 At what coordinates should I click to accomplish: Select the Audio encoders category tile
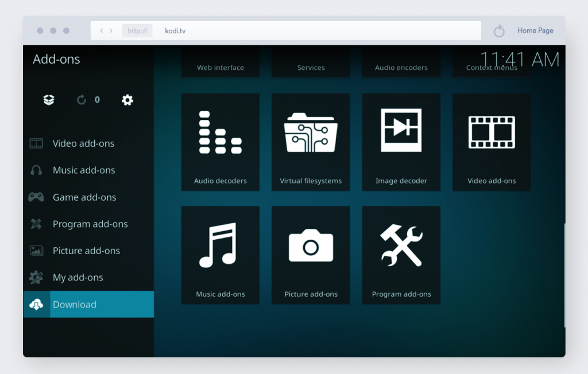pos(401,62)
